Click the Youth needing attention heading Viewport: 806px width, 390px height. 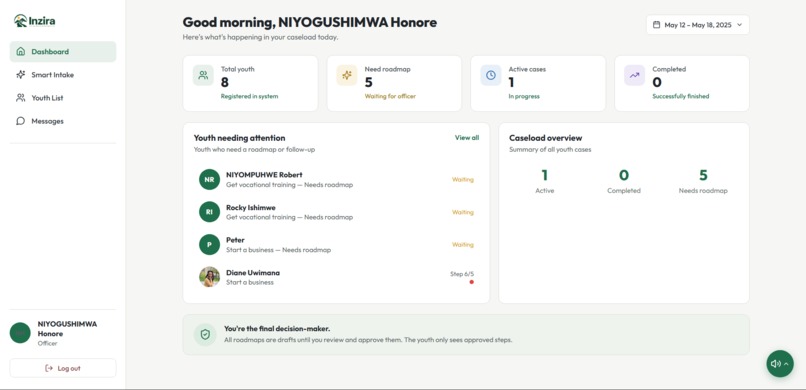pyautogui.click(x=240, y=138)
